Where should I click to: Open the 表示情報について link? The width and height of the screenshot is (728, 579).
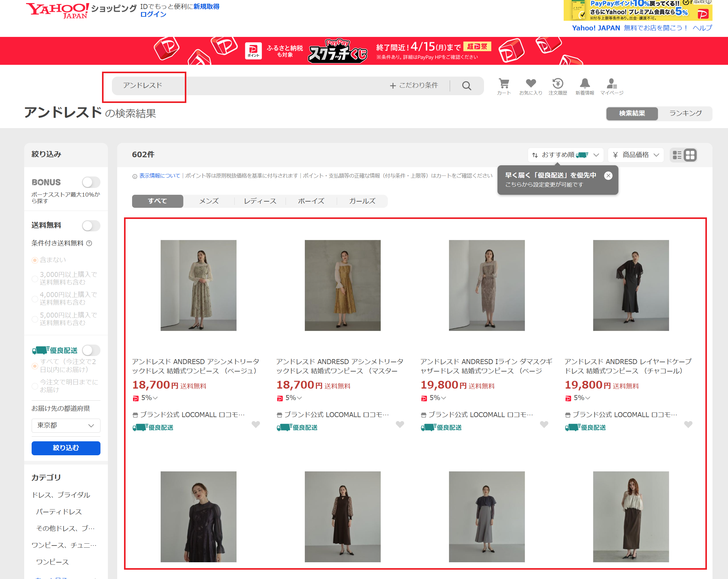pyautogui.click(x=159, y=176)
